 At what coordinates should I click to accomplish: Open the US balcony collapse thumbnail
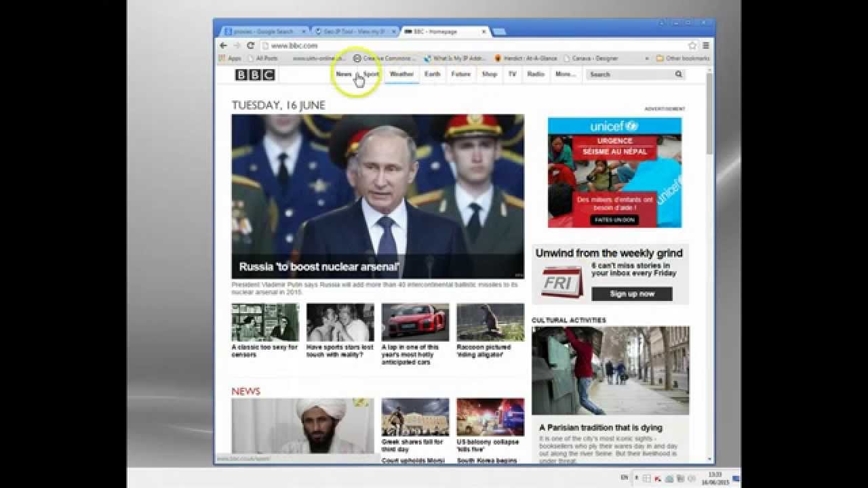point(490,417)
